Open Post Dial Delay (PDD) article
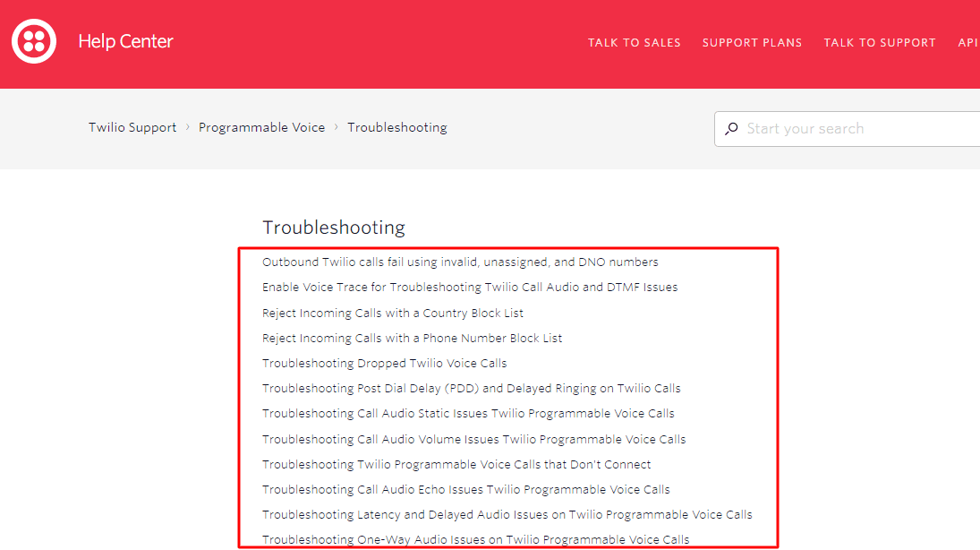The width and height of the screenshot is (980, 550). (x=471, y=388)
